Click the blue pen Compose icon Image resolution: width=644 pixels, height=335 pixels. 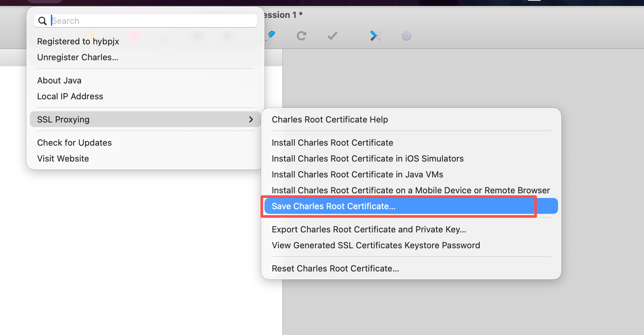[271, 35]
